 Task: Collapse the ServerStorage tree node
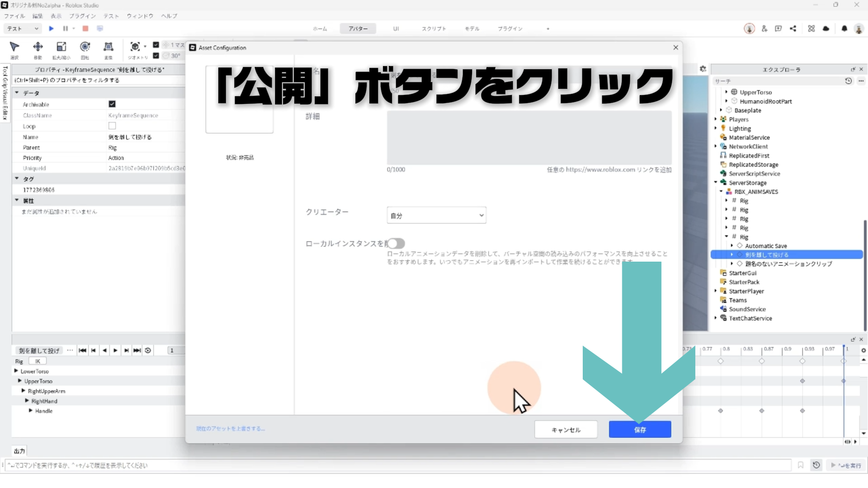(716, 183)
